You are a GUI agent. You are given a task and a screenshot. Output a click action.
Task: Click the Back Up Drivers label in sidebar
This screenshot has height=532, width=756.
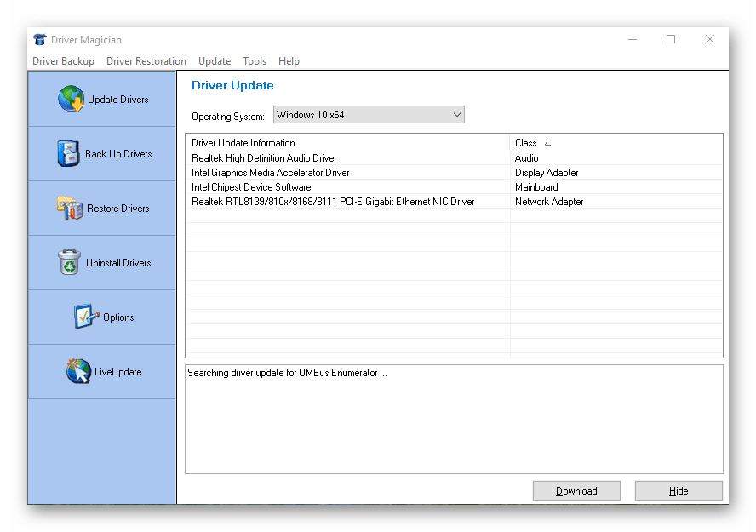point(118,154)
